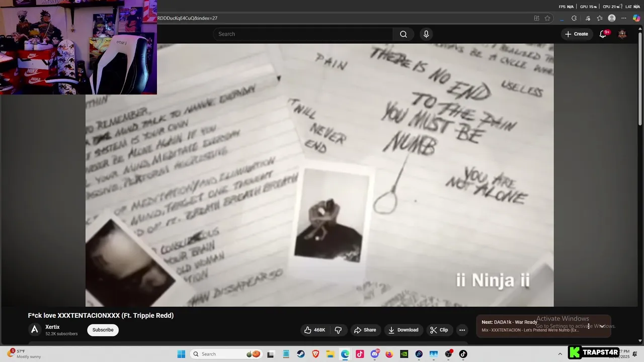
Task: Open YouTube notifications bell
Action: click(x=603, y=34)
